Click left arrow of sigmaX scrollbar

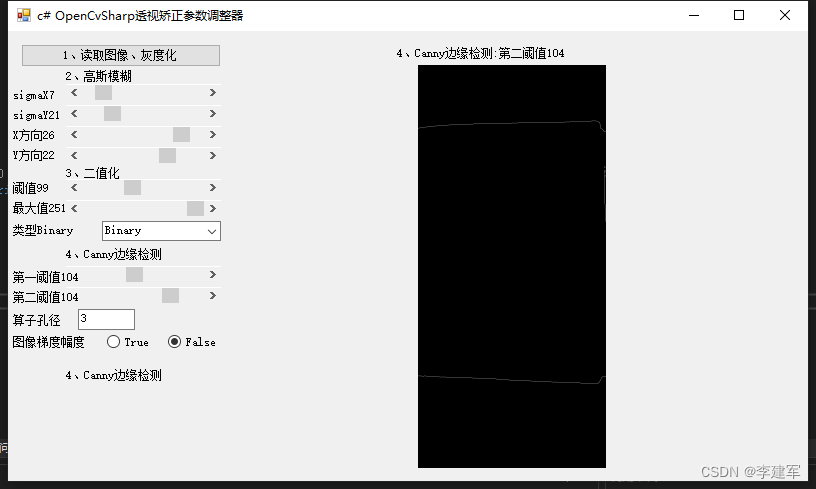click(74, 93)
